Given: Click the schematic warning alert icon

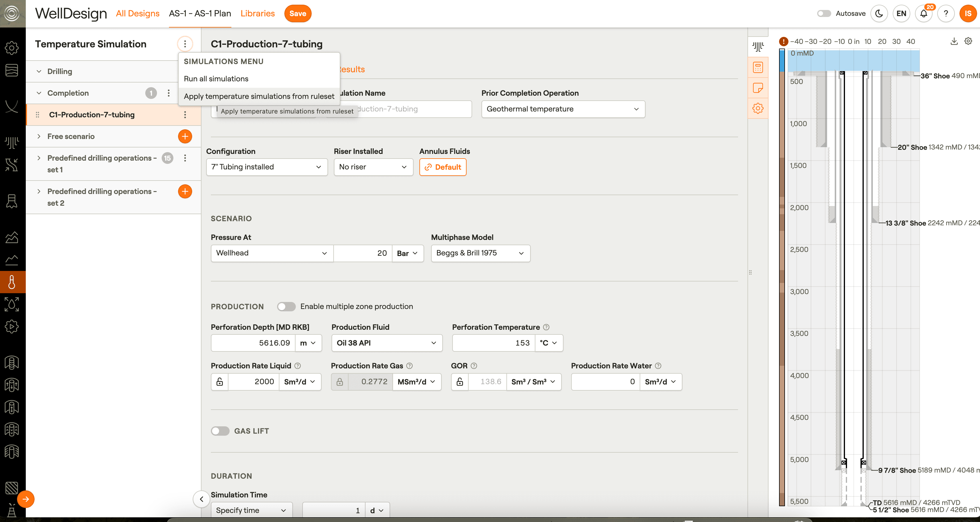Looking at the screenshot, I should pos(783,42).
